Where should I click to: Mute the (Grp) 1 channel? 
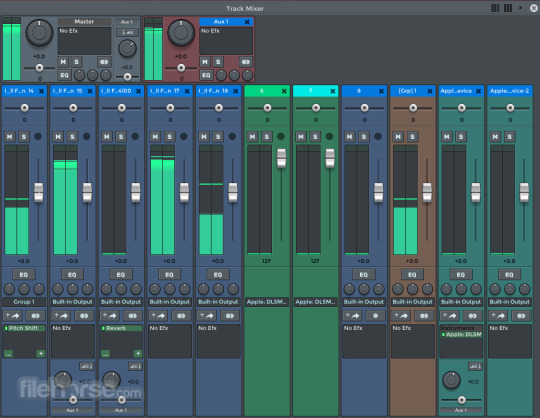click(398, 137)
